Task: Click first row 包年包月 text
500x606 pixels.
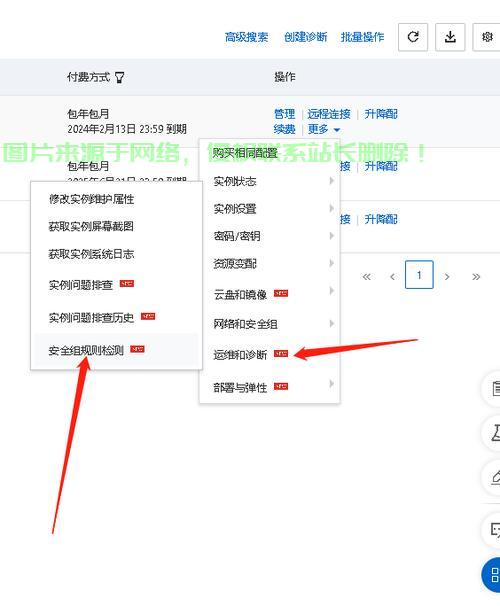Action: tap(88, 114)
